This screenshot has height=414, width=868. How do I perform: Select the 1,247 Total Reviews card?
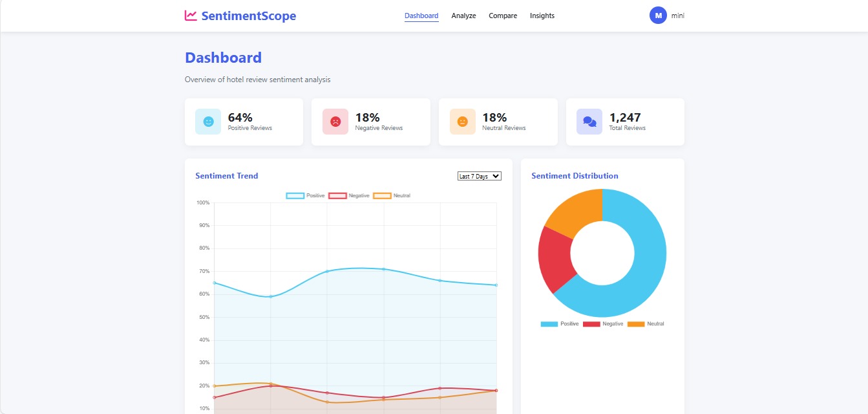[x=625, y=122]
